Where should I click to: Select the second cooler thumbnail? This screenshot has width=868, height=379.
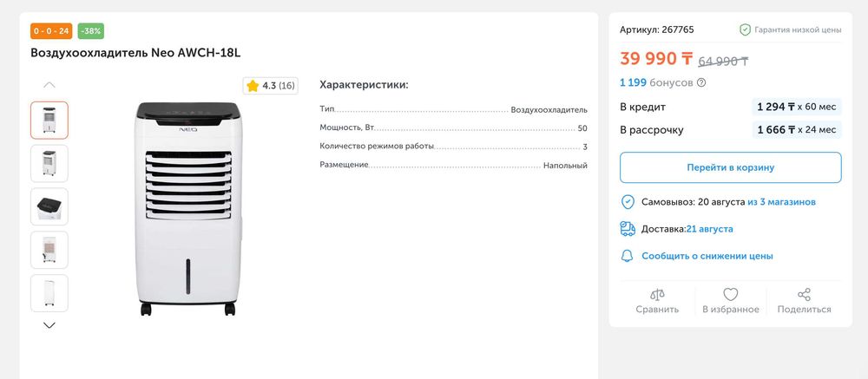click(x=49, y=163)
